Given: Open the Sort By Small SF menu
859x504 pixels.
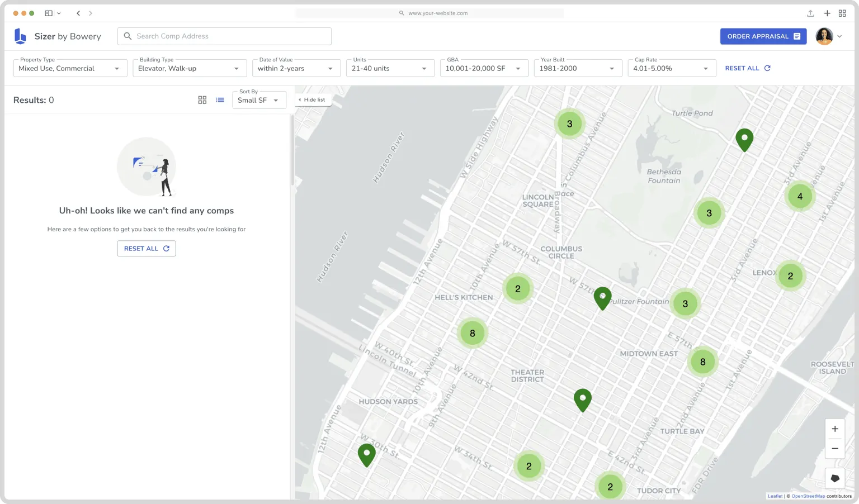Looking at the screenshot, I should click(259, 100).
